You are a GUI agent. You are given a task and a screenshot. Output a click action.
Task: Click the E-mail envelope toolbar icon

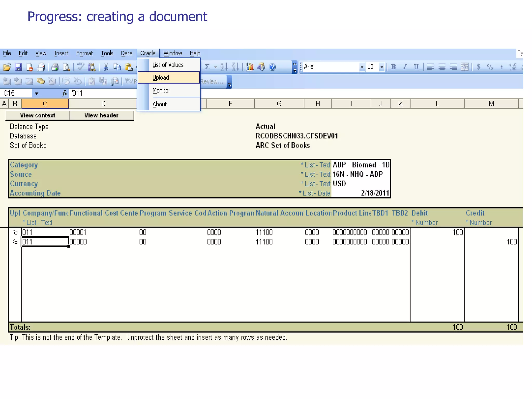(41, 67)
